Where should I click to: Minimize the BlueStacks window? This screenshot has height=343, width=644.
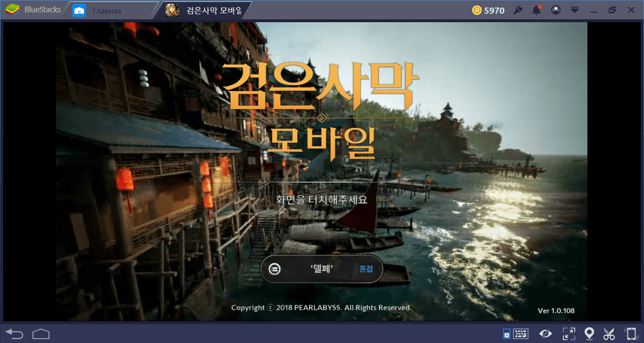point(594,11)
